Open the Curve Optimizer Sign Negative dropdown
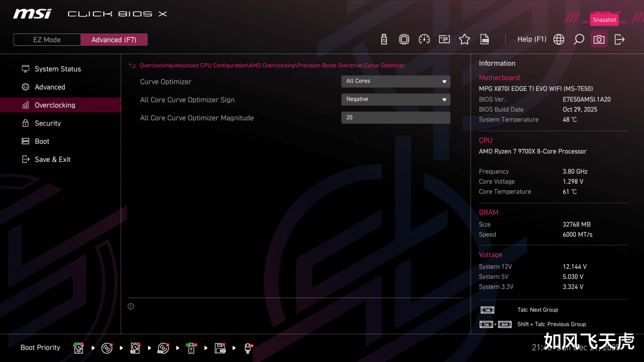Viewport: 644px width, 362px height. coord(396,99)
